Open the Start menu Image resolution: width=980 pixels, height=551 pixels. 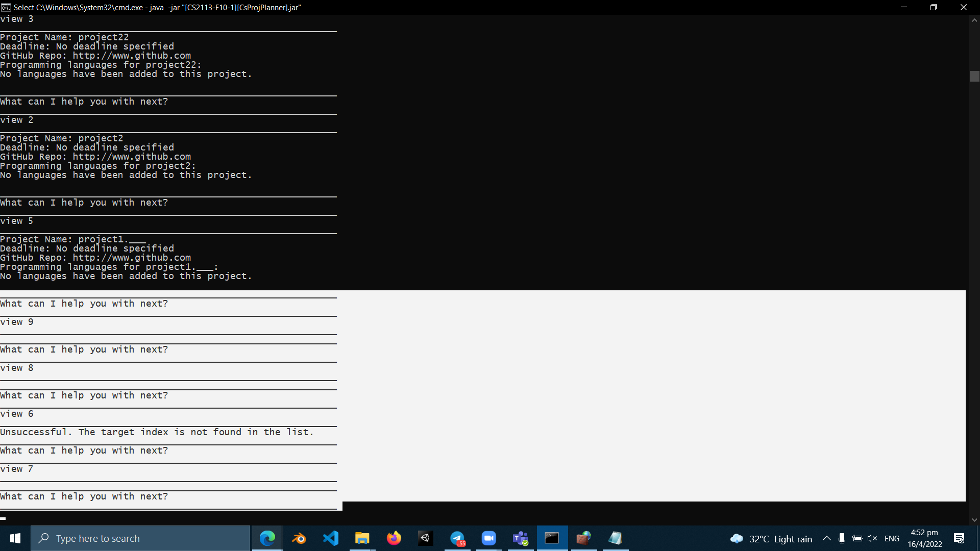[15, 538]
